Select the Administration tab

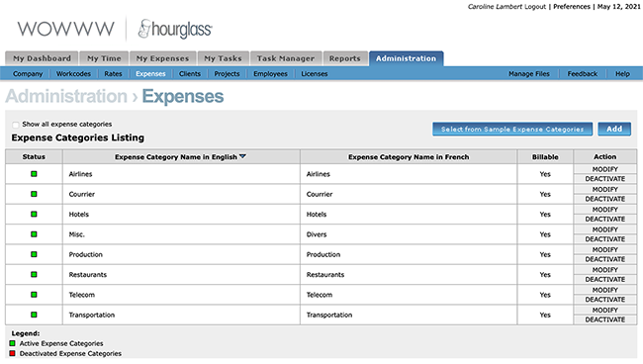[406, 58]
